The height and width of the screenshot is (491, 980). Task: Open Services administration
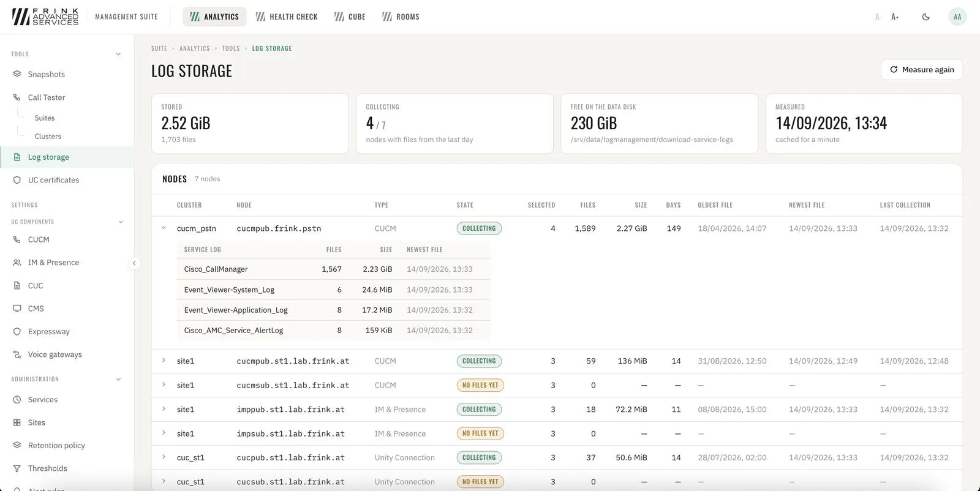[42, 400]
